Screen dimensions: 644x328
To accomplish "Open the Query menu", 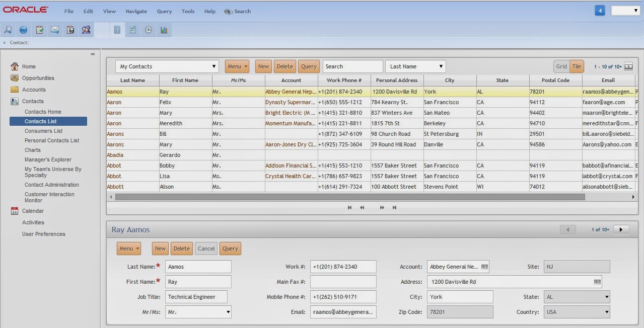I will 164,11.
